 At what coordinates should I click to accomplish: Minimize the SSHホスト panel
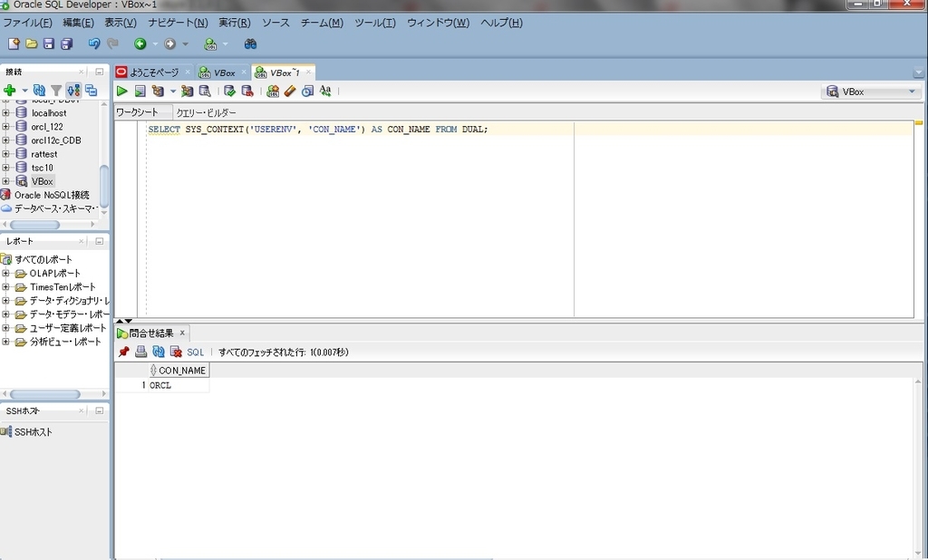coord(100,410)
